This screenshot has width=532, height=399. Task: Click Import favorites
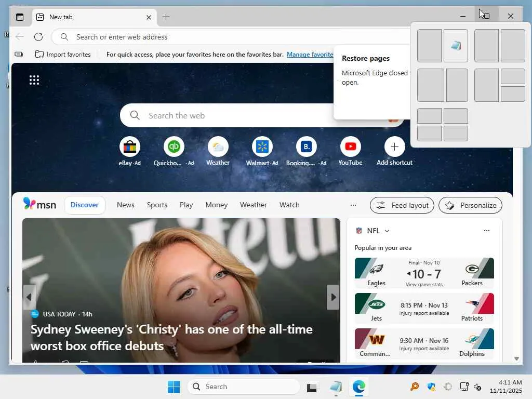pyautogui.click(x=63, y=54)
